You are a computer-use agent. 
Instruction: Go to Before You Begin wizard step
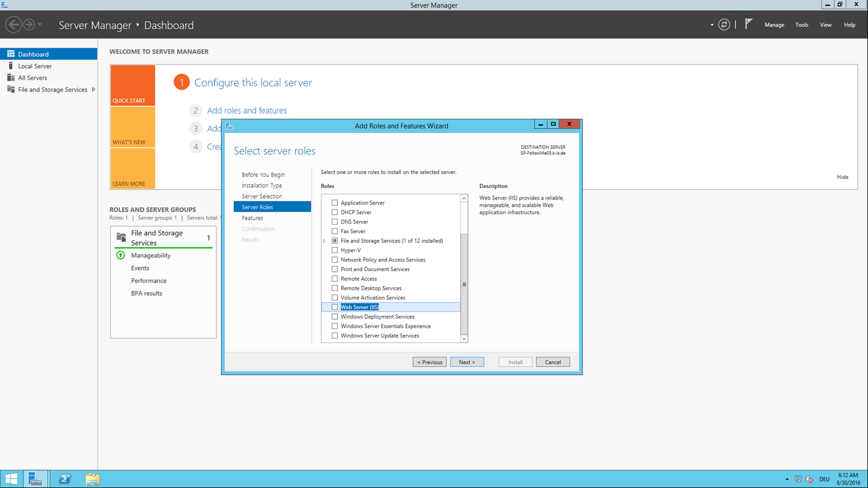(x=263, y=175)
